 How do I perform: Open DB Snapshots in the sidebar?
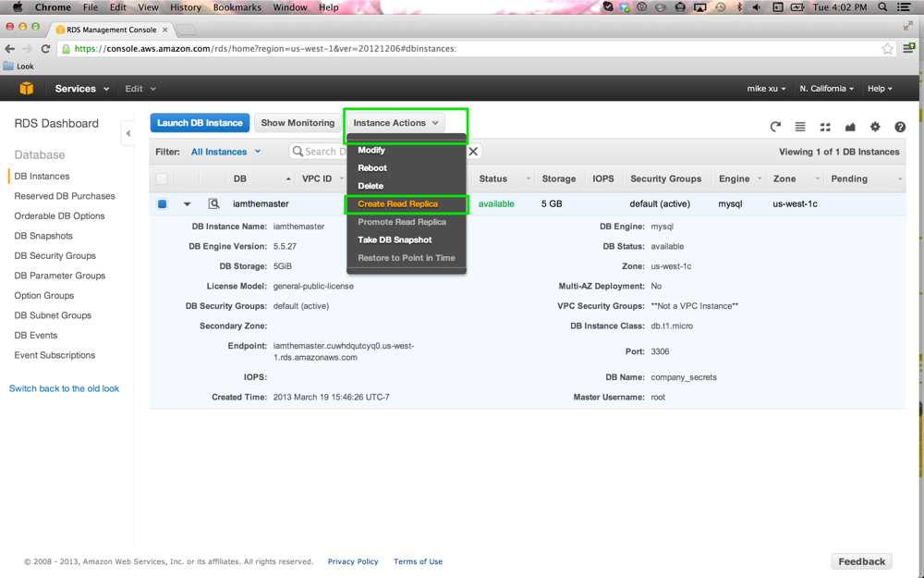coord(43,236)
